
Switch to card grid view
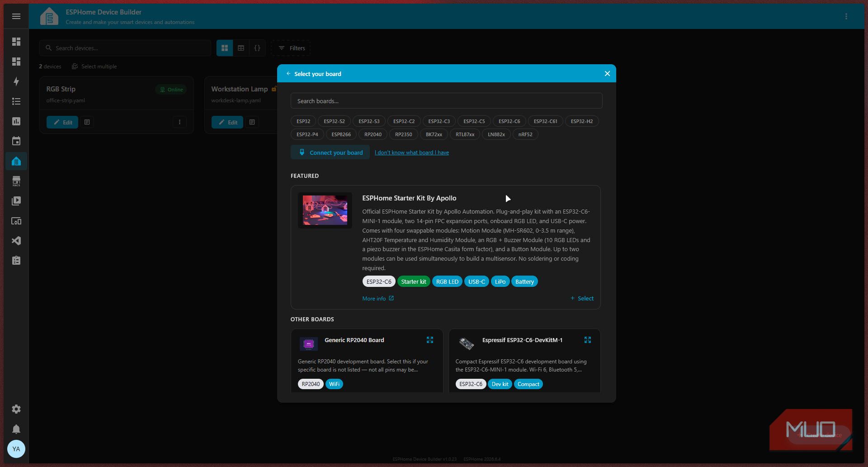pyautogui.click(x=225, y=48)
